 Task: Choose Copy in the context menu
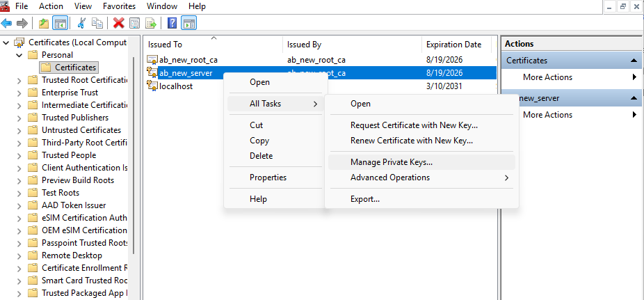tap(275, 141)
